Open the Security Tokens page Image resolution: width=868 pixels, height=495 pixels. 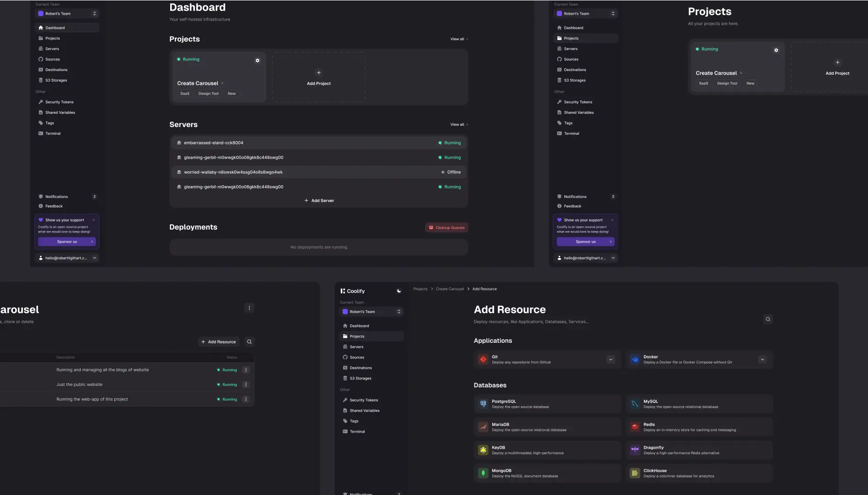click(x=59, y=102)
